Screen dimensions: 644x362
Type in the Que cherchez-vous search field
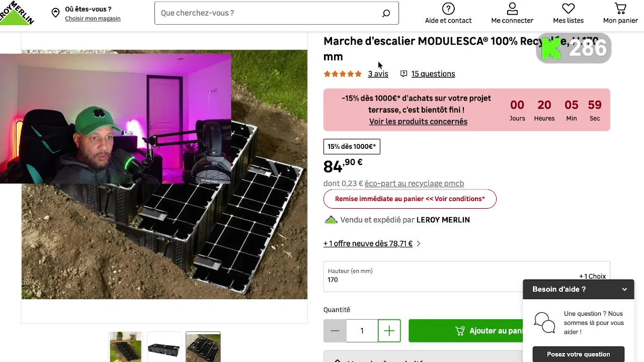267,13
